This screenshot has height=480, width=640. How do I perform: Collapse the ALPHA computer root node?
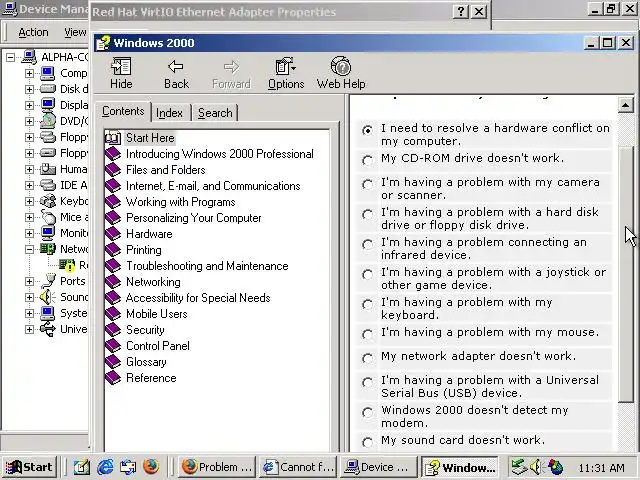coord(10,57)
